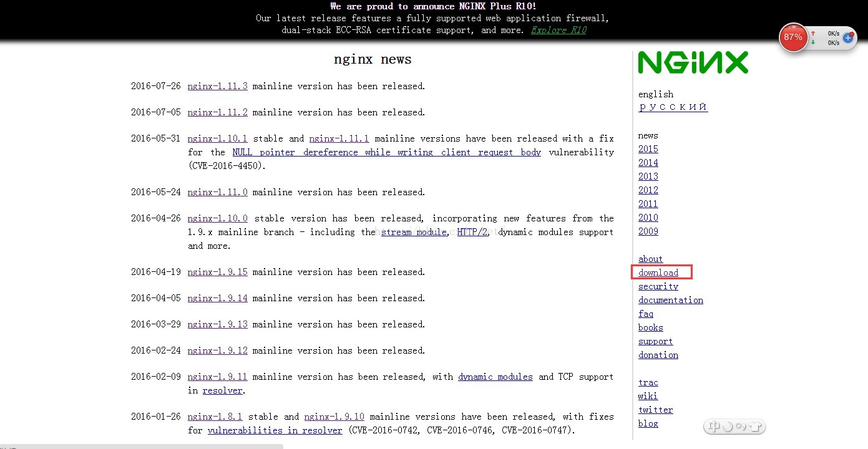Open the books link
This screenshot has height=449, width=868.
pos(651,327)
